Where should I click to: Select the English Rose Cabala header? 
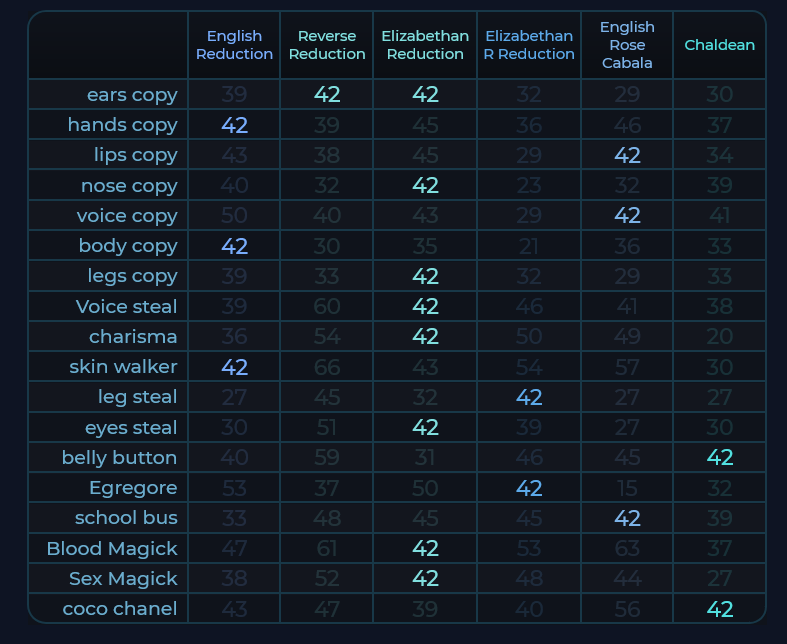pyautogui.click(x=627, y=45)
